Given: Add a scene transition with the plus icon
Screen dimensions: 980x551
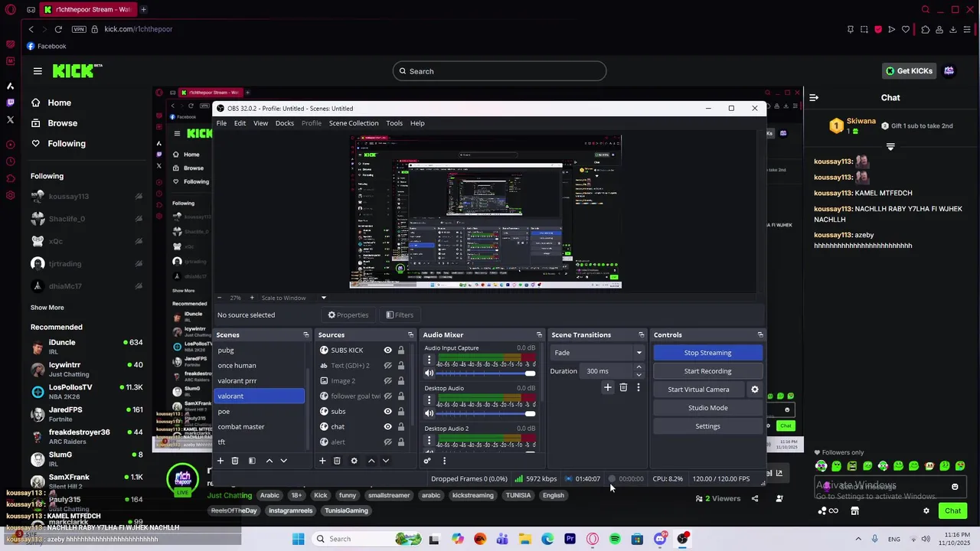Looking at the screenshot, I should pyautogui.click(x=608, y=387).
